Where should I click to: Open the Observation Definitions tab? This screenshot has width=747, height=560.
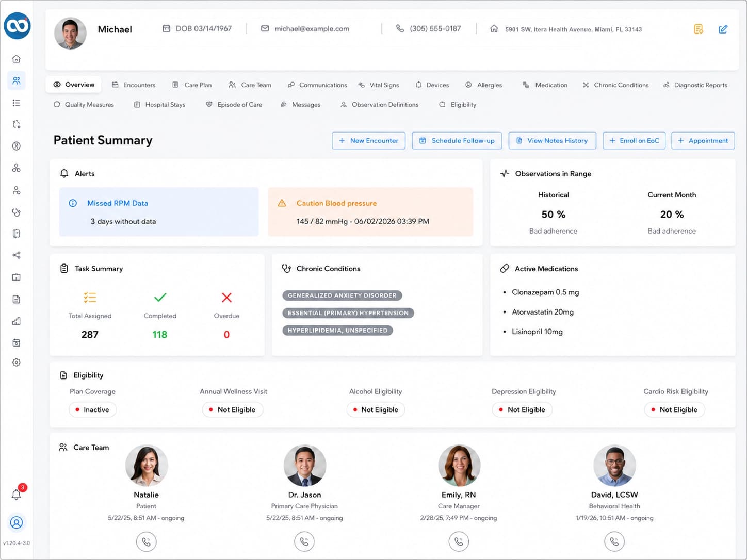379,104
